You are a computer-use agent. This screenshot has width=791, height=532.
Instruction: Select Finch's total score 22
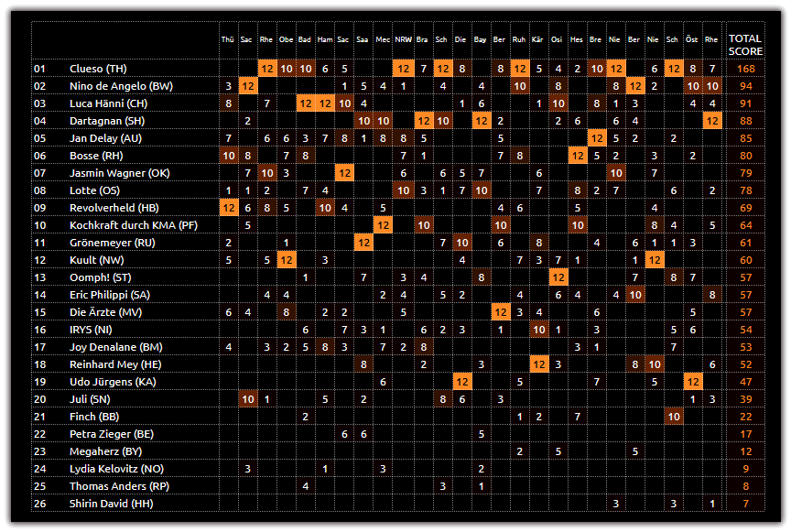[745, 417]
